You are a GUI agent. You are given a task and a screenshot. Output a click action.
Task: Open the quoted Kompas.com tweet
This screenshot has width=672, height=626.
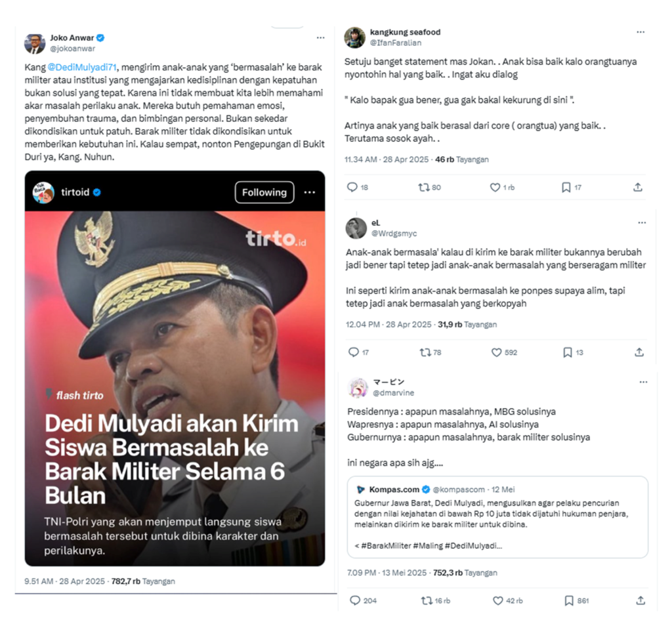pos(497,516)
